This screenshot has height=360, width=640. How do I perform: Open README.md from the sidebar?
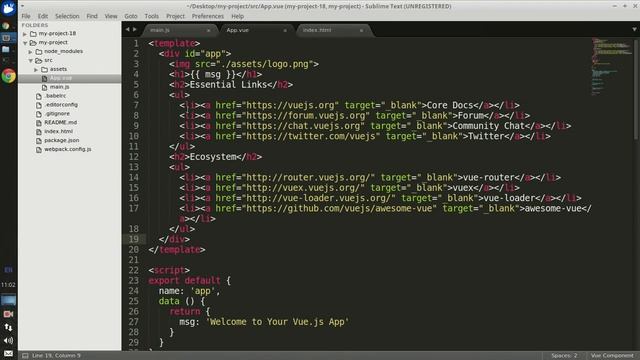(x=60, y=122)
